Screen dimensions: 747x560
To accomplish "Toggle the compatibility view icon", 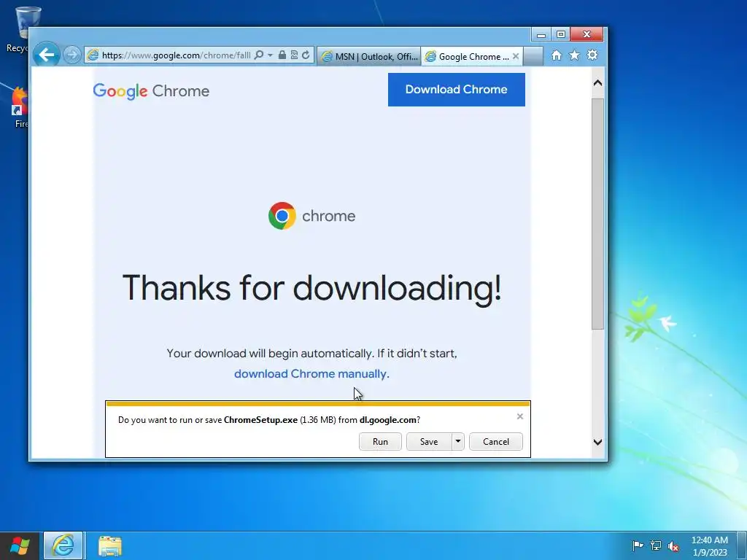I will click(x=294, y=55).
